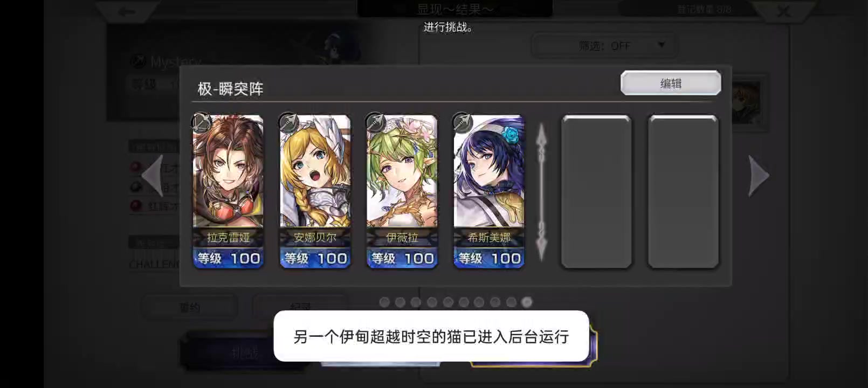This screenshot has width=868, height=388.
Task: Click the vertical swap arrows divider
Action: (541, 191)
